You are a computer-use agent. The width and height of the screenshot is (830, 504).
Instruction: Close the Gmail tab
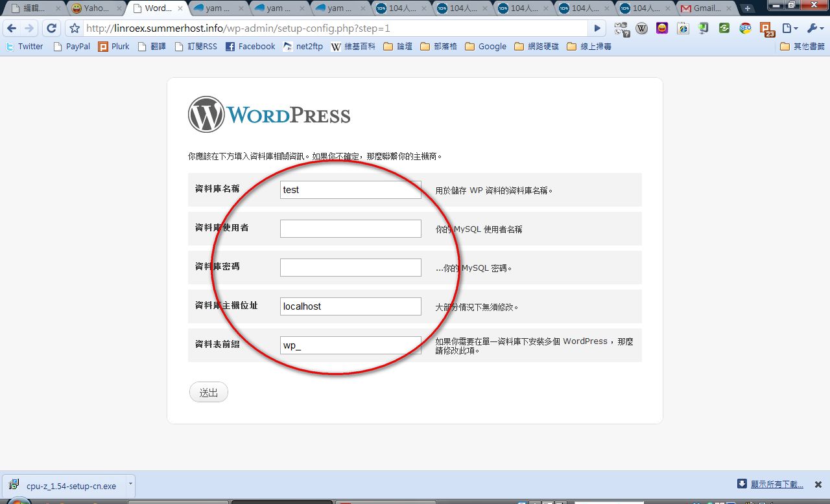(x=728, y=8)
